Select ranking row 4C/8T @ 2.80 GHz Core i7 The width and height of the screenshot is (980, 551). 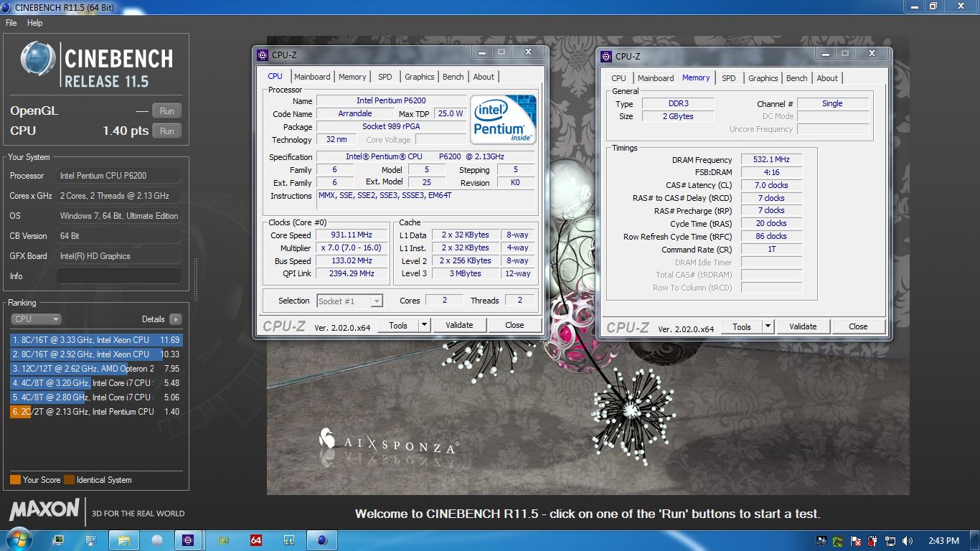click(95, 397)
